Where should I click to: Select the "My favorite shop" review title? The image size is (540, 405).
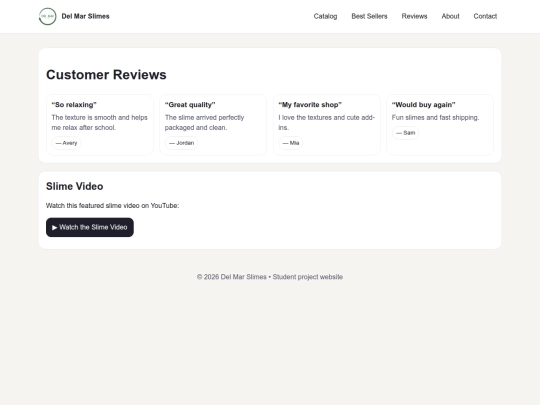pyautogui.click(x=310, y=105)
